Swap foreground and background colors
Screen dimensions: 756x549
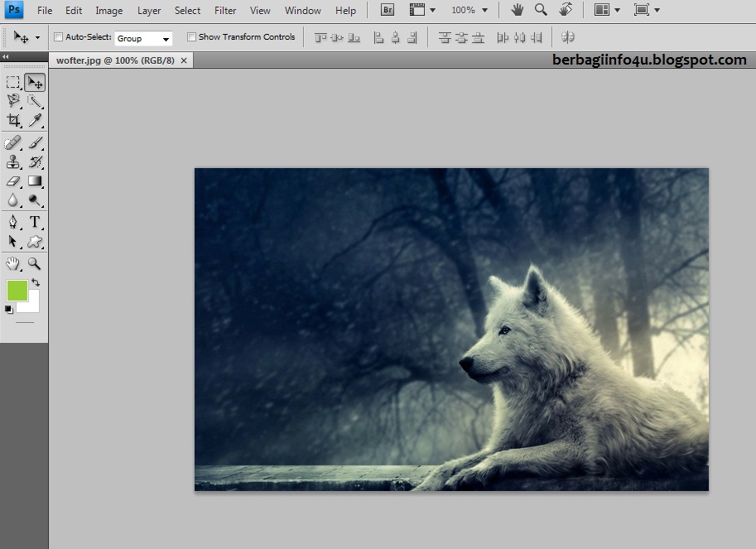36,283
